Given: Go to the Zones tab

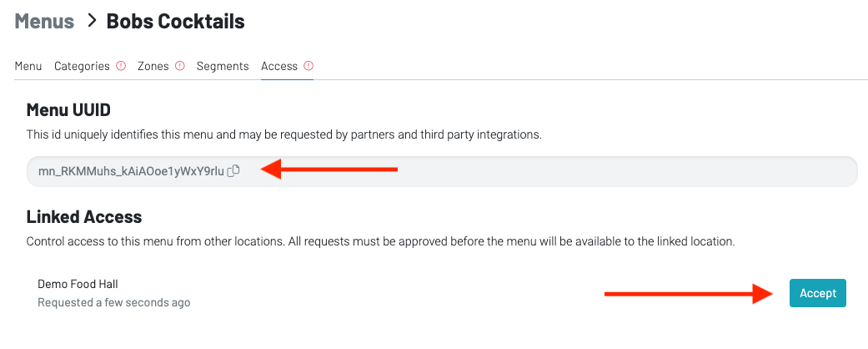Looking at the screenshot, I should coord(153,66).
